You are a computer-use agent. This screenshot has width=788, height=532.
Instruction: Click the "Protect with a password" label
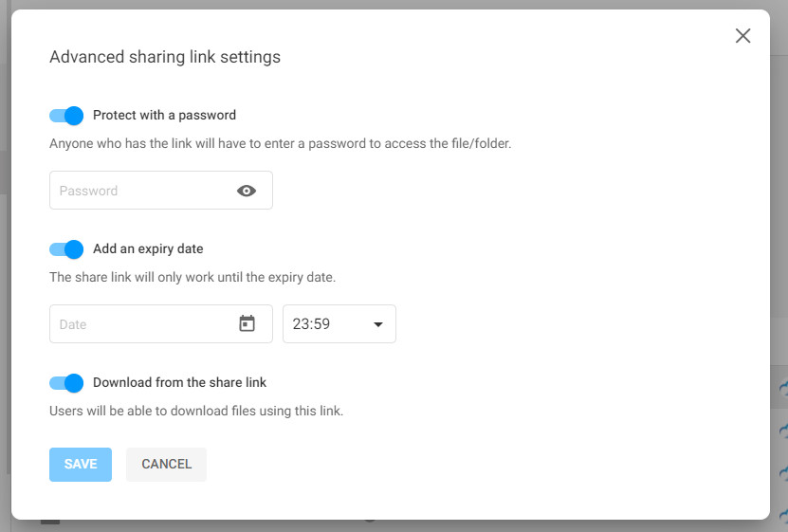(164, 116)
